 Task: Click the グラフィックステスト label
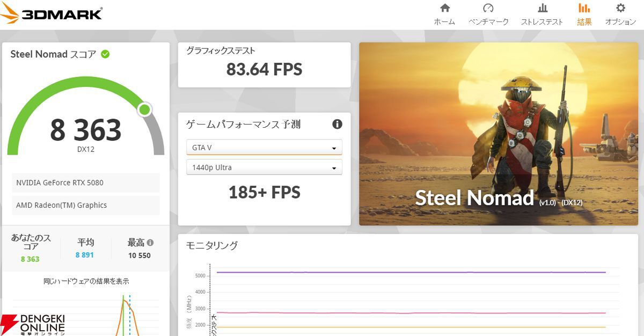[x=221, y=51]
